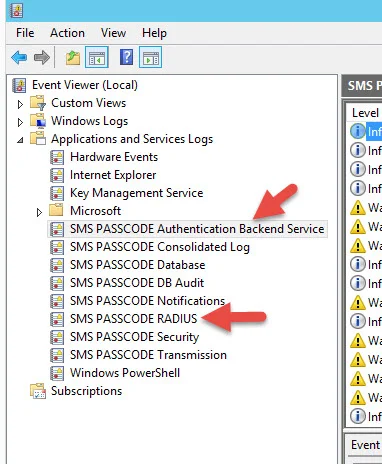Click the Forward arrow toolbar button
Image resolution: width=382 pixels, height=464 pixels.
click(42, 58)
